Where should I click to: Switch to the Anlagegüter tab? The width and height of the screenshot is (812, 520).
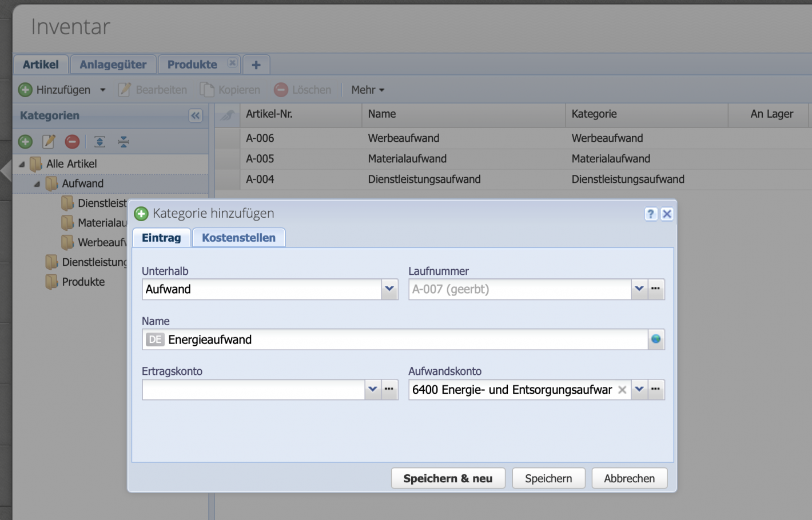point(113,65)
